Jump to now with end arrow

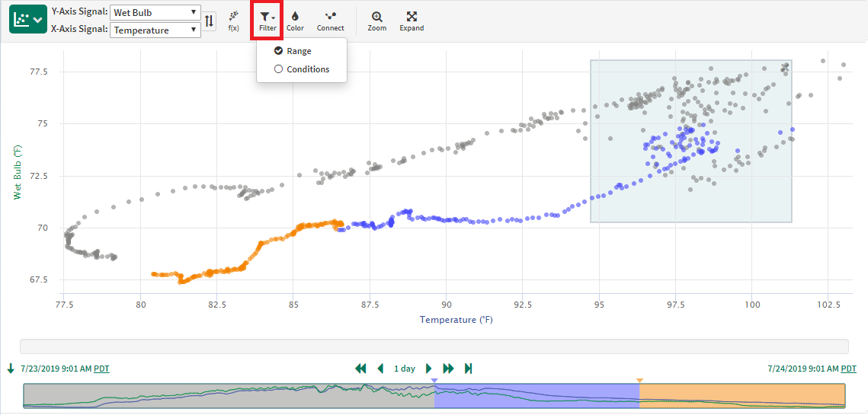[468, 369]
